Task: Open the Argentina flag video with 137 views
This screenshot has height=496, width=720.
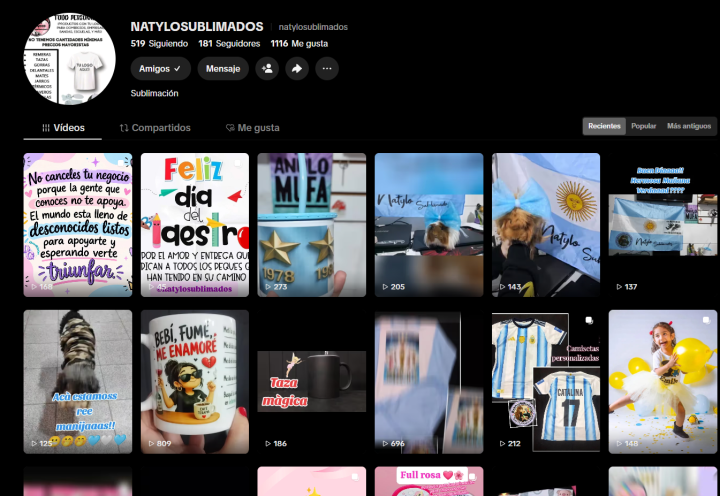Action: pos(663,225)
